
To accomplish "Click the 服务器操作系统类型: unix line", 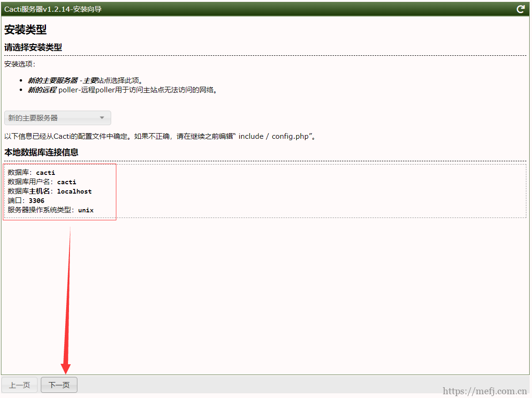I will (51, 210).
